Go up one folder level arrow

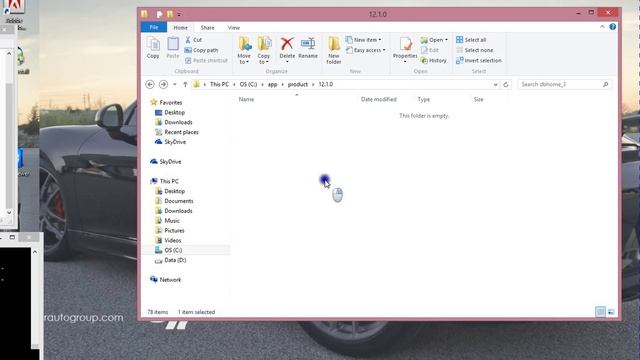185,84
